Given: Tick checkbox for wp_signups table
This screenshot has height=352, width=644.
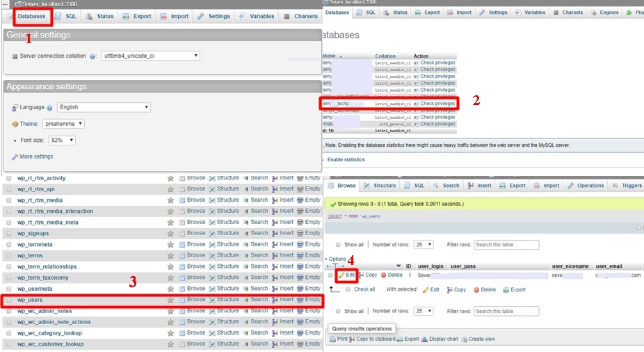Looking at the screenshot, I should click(8, 234).
